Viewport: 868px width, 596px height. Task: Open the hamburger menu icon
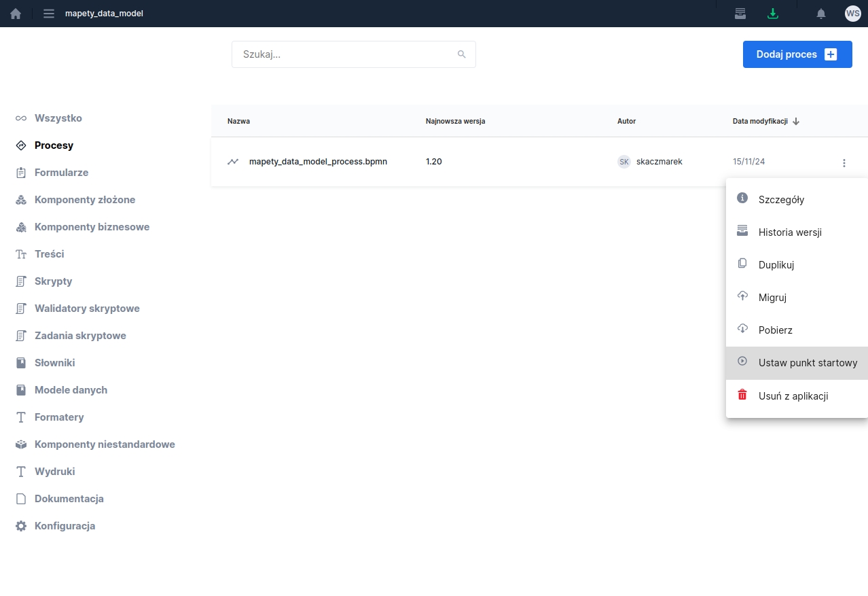point(49,14)
